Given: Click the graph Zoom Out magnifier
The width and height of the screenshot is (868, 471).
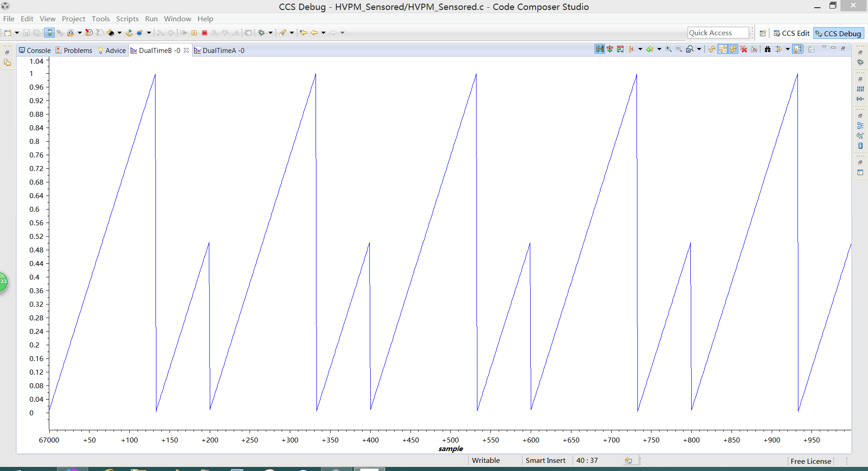Looking at the screenshot, I should 679,49.
